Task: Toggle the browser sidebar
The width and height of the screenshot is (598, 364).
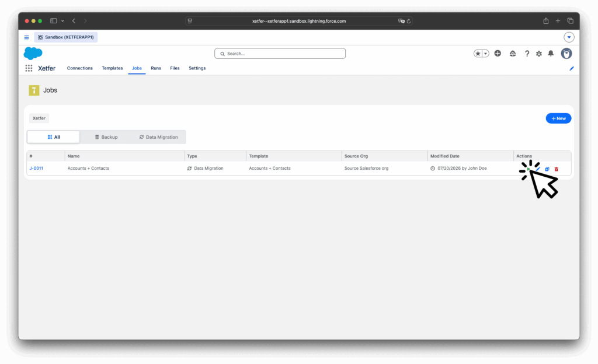Action: (x=53, y=21)
